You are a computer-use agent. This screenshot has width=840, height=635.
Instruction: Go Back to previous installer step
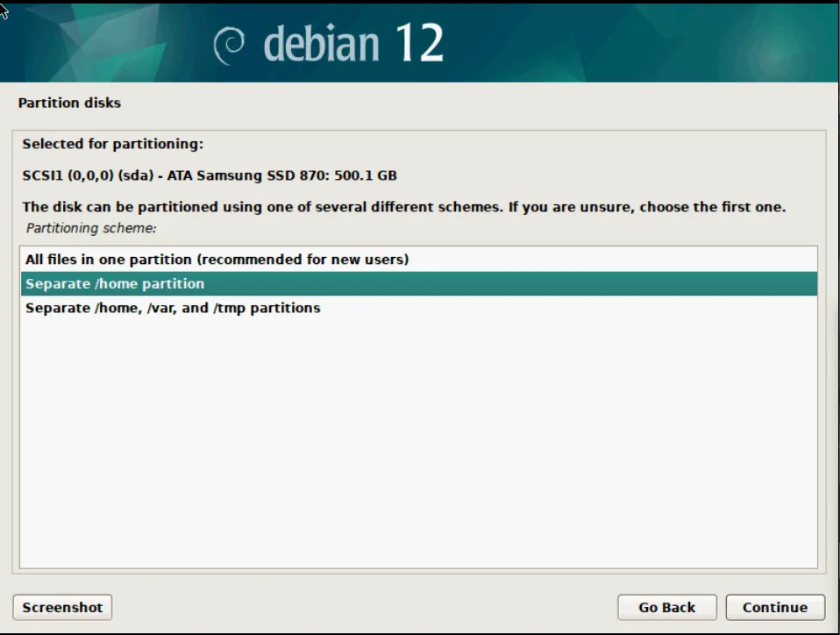click(666, 607)
